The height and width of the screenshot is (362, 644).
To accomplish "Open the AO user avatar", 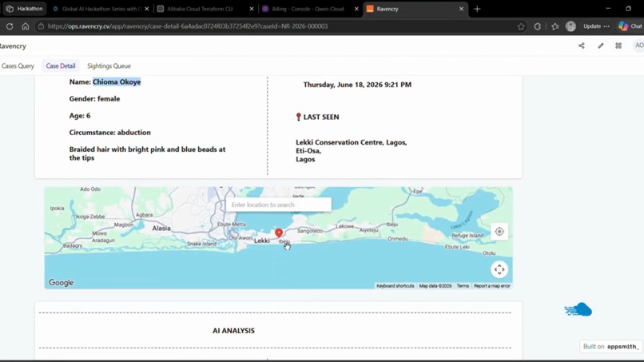I will click(x=638, y=46).
